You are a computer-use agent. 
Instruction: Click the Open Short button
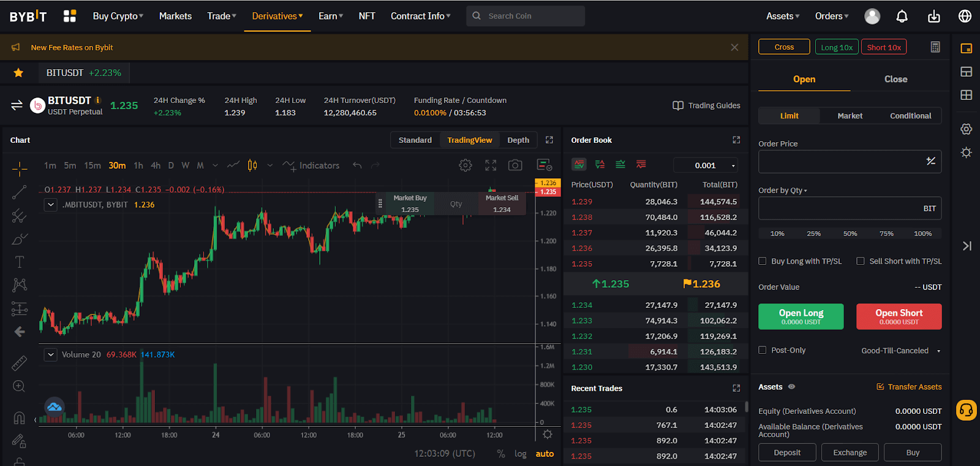click(x=899, y=316)
